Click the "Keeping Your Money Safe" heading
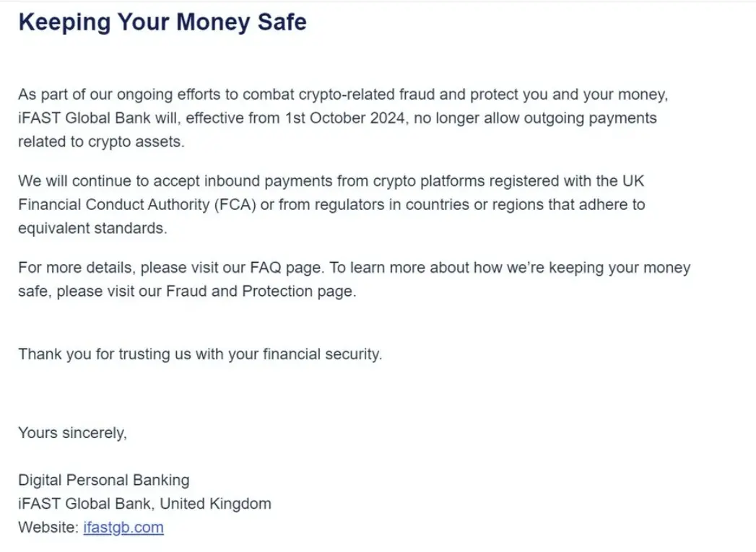 point(162,22)
